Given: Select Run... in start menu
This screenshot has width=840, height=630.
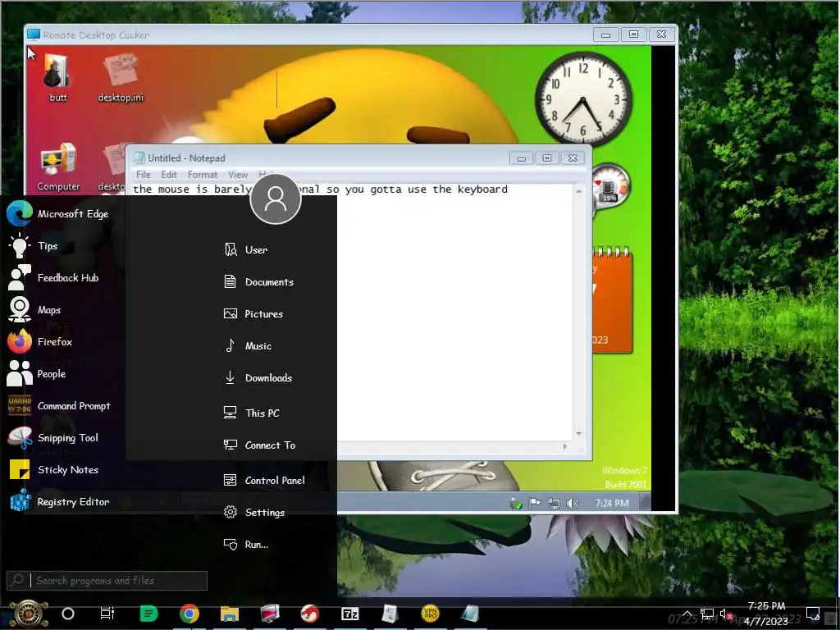Looking at the screenshot, I should 246,545.
